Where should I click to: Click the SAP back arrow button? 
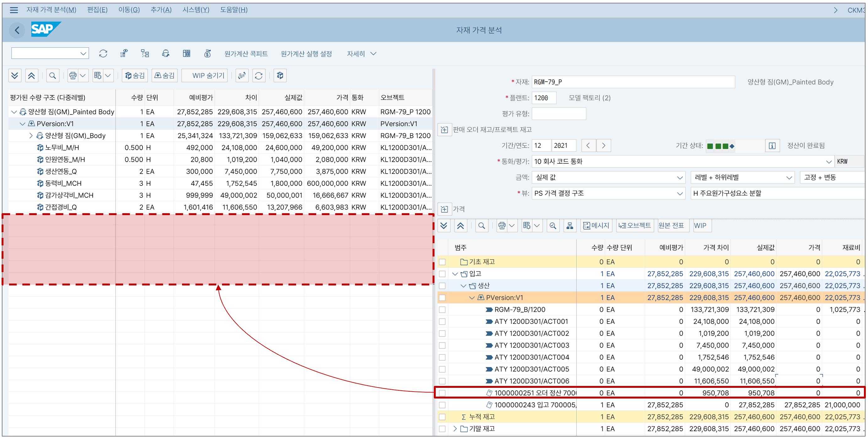pos(17,30)
